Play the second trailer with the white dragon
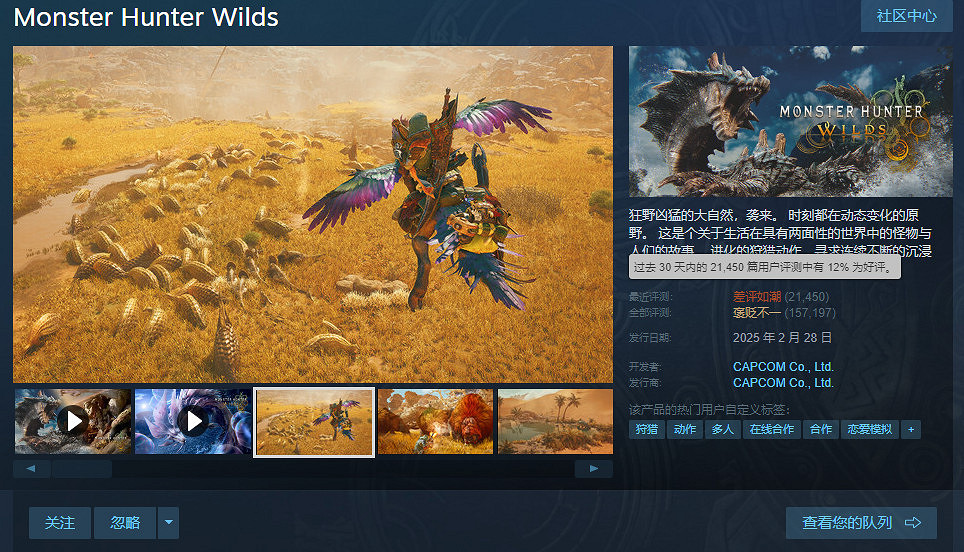The height and width of the screenshot is (552, 964). 193,421
